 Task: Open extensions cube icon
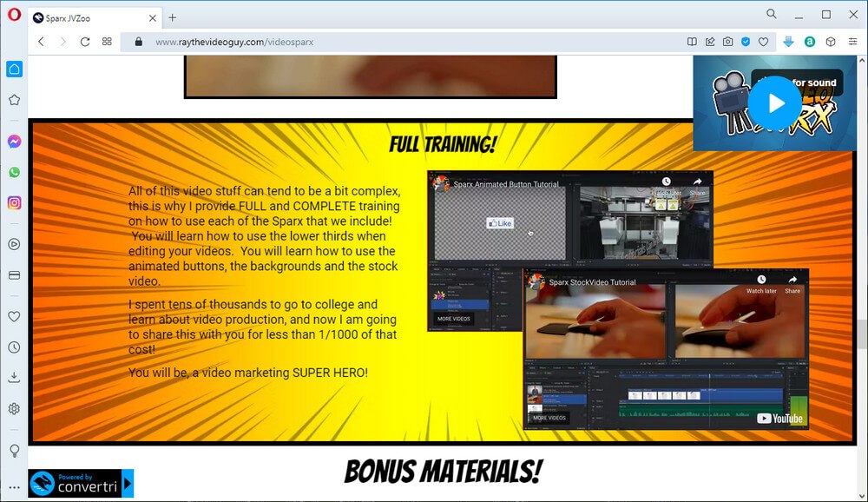[831, 42]
